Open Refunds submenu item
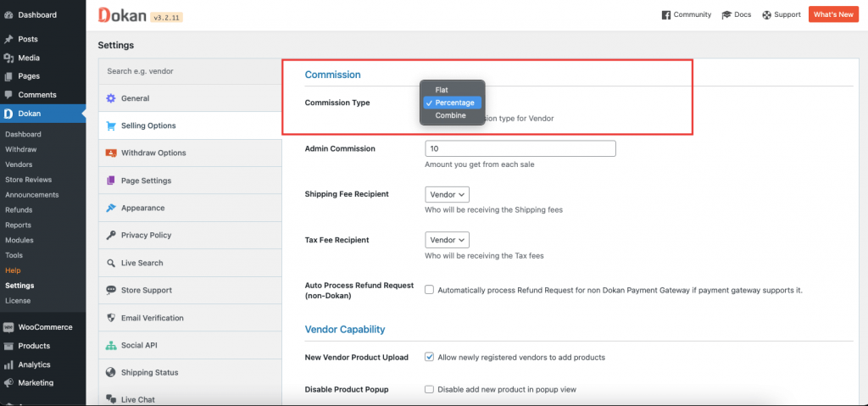Viewport: 868px width, 406px height. 19,210
